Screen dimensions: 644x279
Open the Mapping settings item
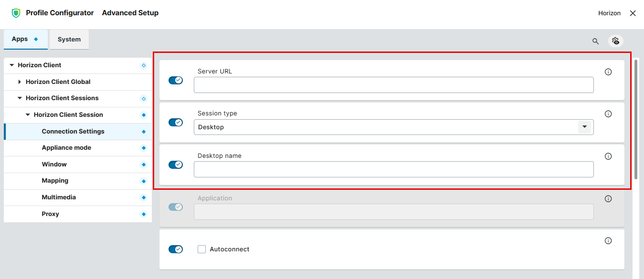78,181
